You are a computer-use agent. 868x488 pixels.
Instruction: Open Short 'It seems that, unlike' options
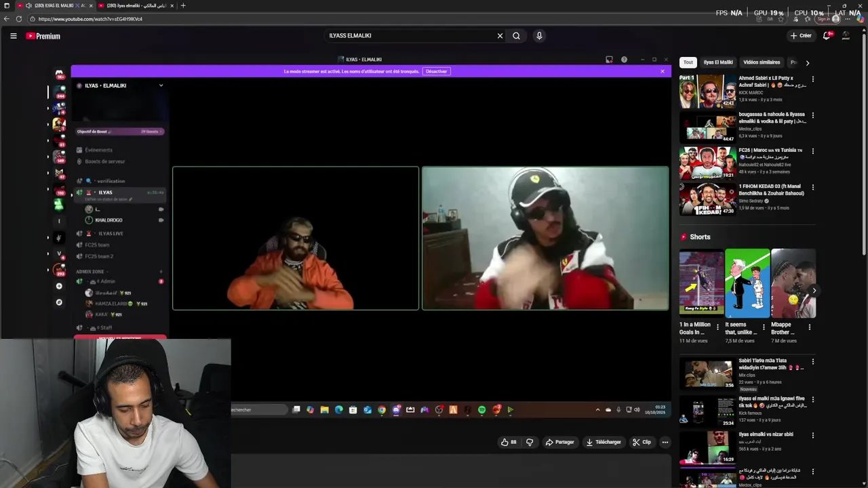pyautogui.click(x=764, y=327)
